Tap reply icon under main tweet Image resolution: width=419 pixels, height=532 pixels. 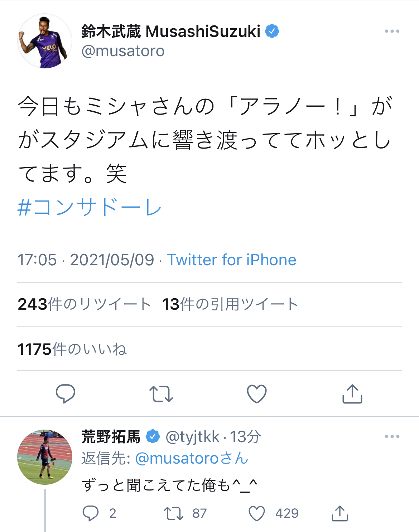(x=66, y=393)
